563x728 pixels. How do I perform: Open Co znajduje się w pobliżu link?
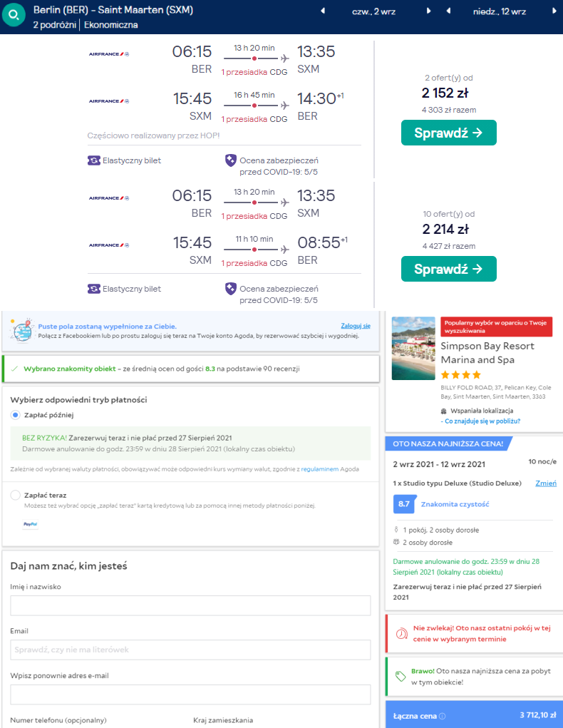point(480,421)
